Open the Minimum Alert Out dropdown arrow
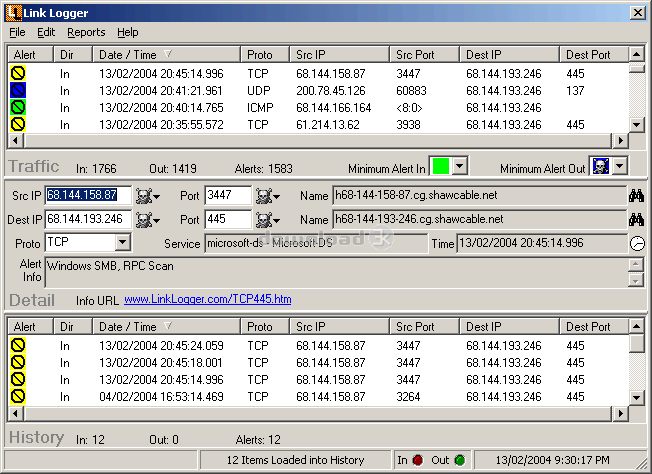This screenshot has height=474, width=652. 620,166
